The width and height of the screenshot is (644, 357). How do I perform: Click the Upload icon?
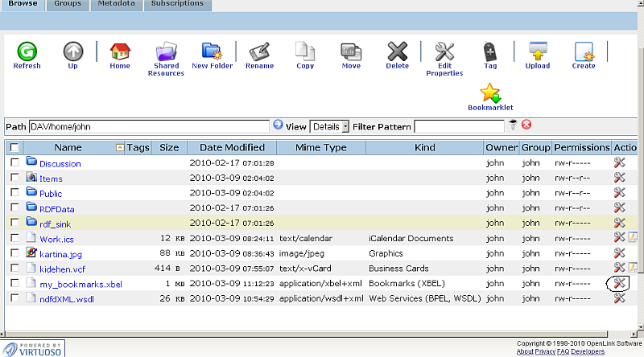537,51
